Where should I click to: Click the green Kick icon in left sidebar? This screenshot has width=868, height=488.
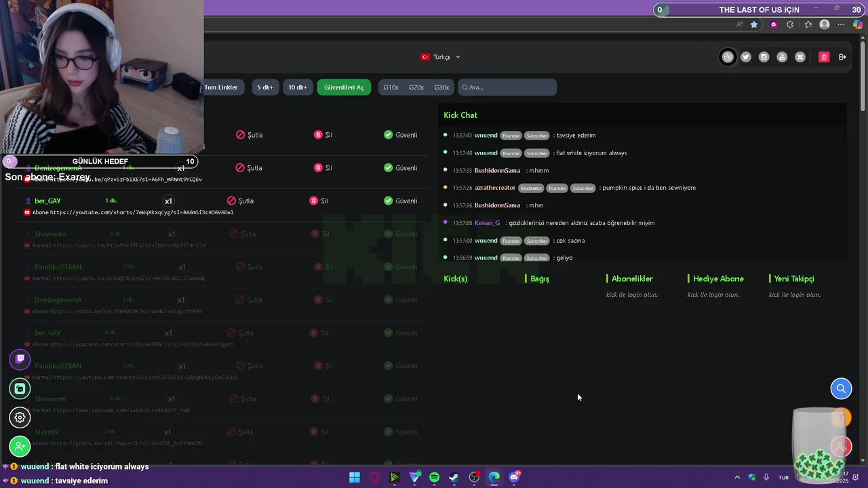coord(20,388)
